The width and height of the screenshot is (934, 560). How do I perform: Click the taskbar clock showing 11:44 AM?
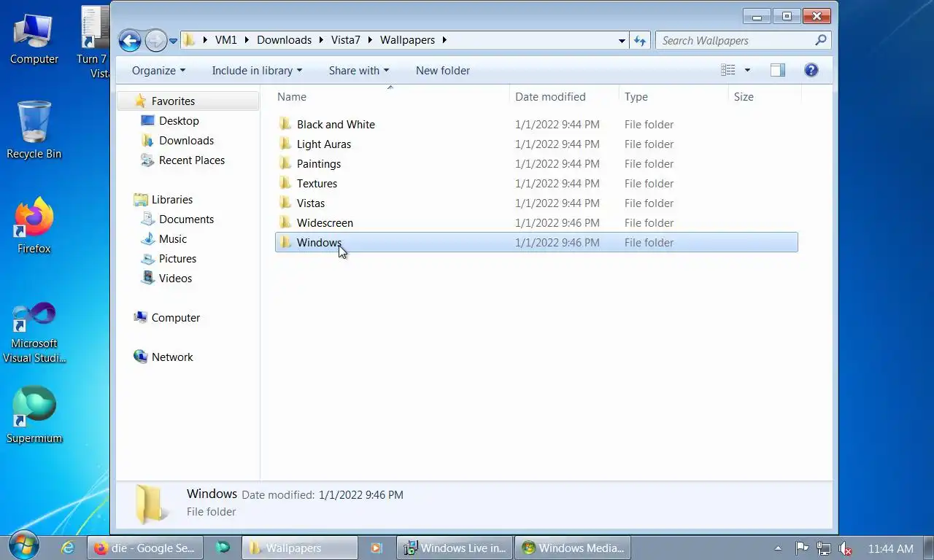point(890,548)
